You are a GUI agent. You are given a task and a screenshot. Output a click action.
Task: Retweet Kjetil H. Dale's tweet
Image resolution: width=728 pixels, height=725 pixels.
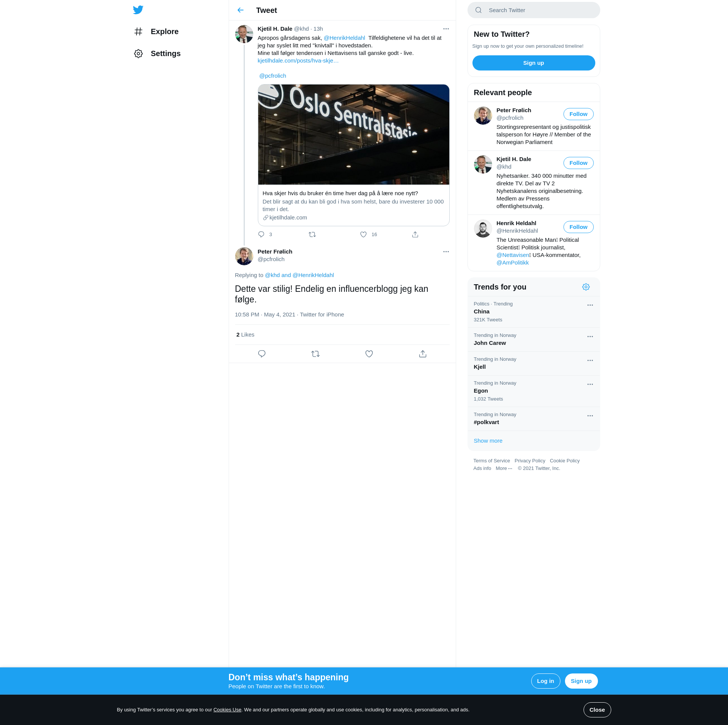click(x=312, y=235)
